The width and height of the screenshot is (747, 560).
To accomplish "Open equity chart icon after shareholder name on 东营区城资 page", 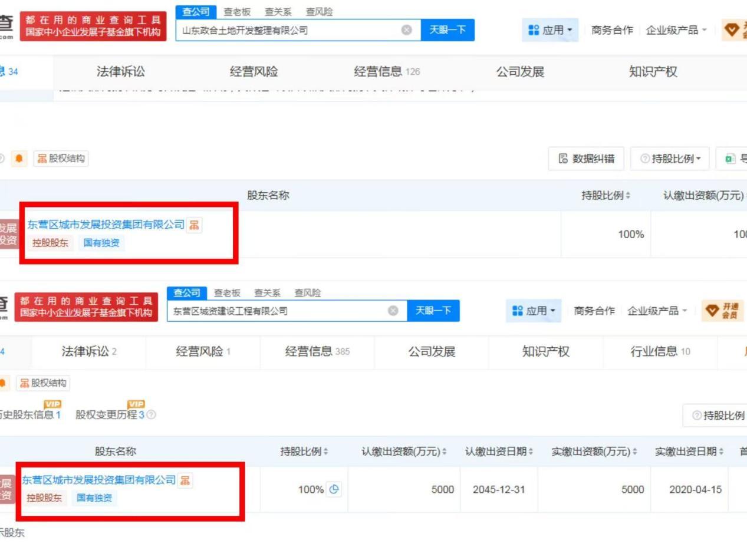I will [185, 480].
